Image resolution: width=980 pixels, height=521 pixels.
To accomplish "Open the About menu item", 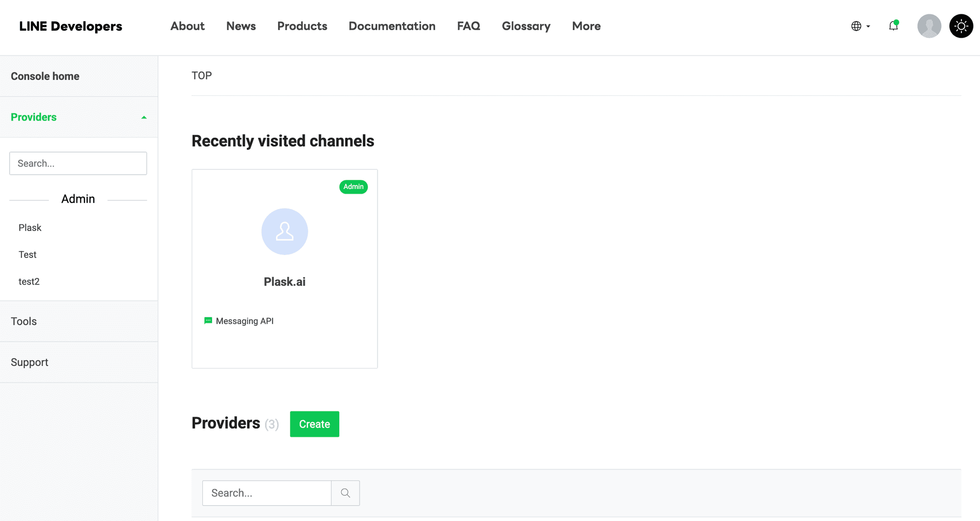I will tap(188, 26).
